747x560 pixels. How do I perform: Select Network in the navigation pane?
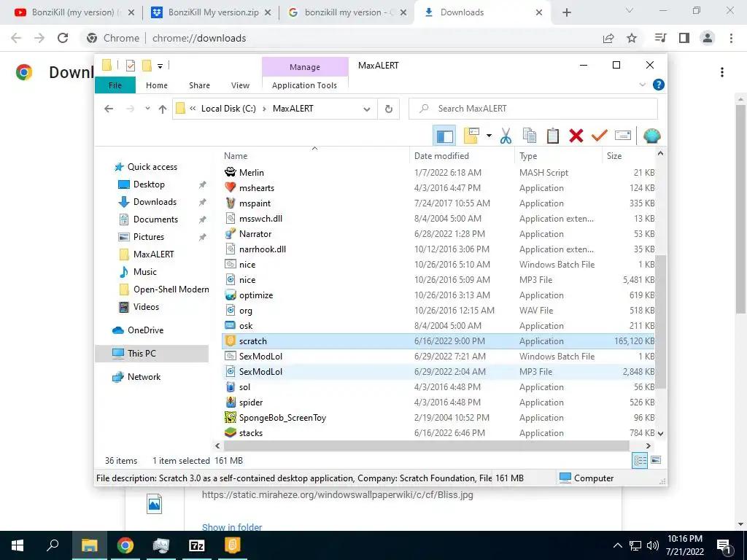(144, 377)
